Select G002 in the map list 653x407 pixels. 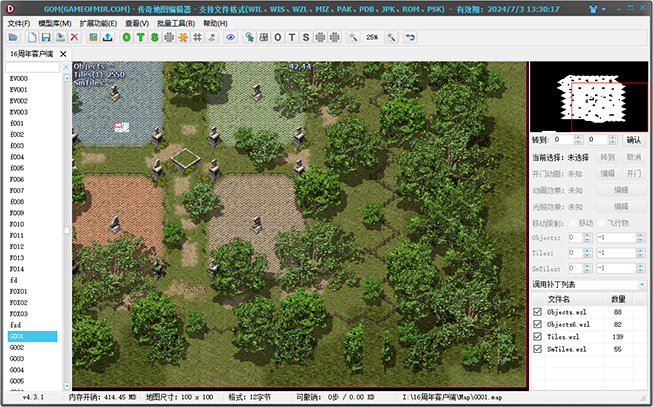[x=18, y=347]
